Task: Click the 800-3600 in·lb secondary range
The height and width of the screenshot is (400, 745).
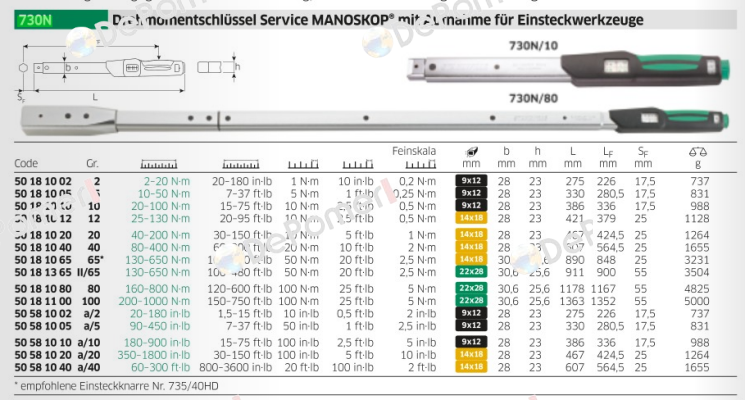Action: point(236,367)
